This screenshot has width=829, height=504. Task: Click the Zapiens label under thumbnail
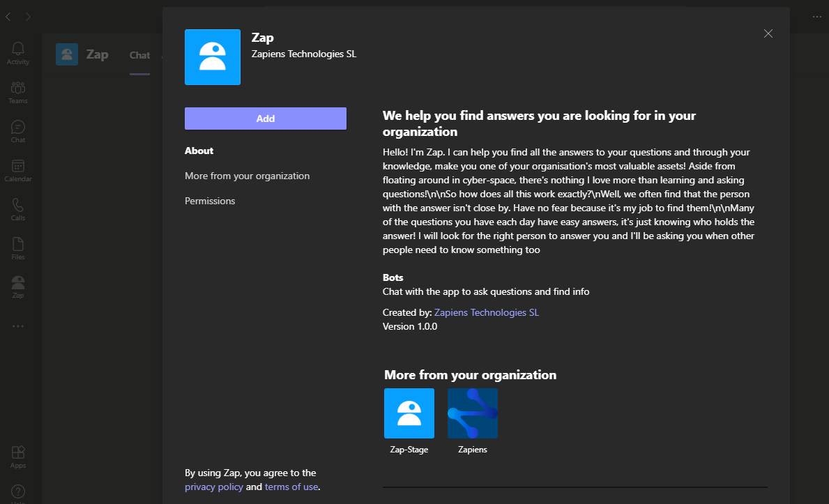[x=473, y=450]
